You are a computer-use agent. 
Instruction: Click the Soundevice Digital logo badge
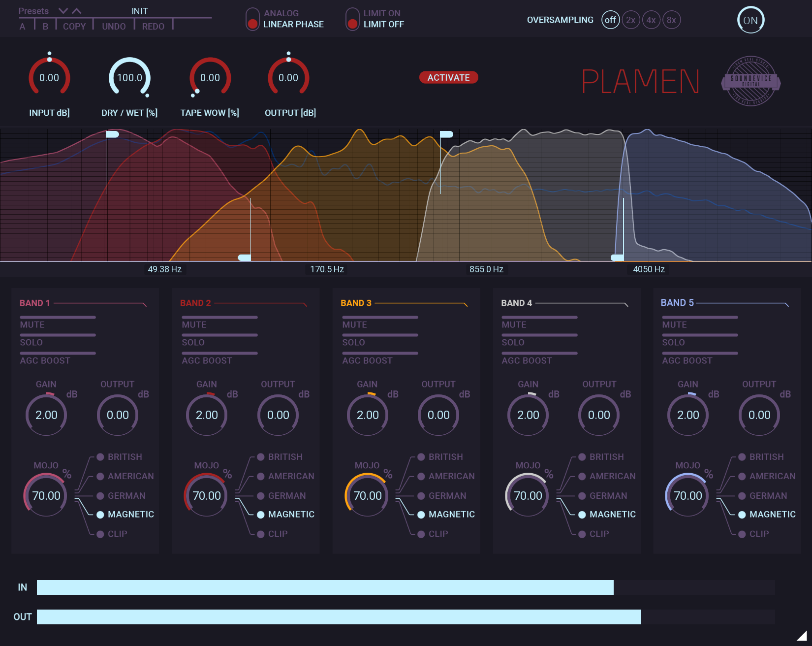750,81
